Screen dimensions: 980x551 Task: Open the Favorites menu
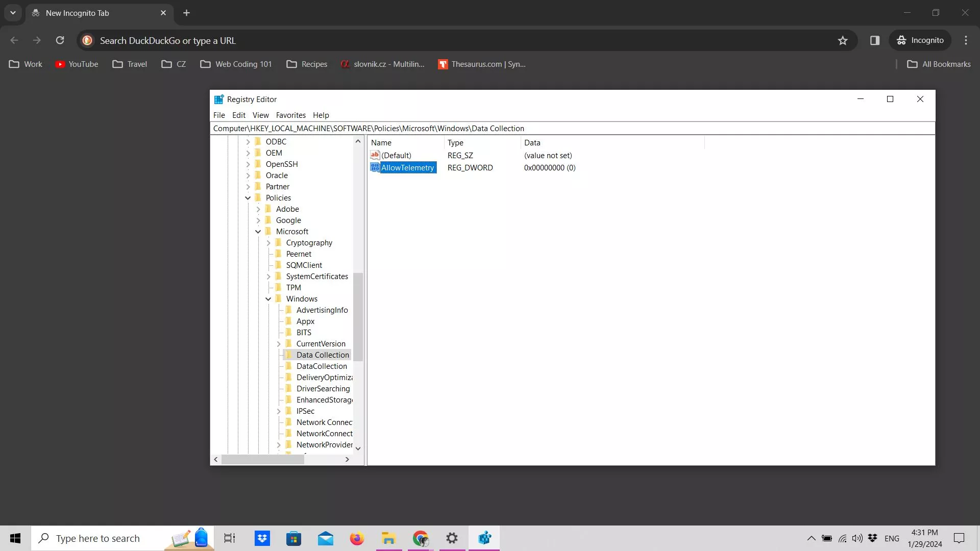[290, 115]
